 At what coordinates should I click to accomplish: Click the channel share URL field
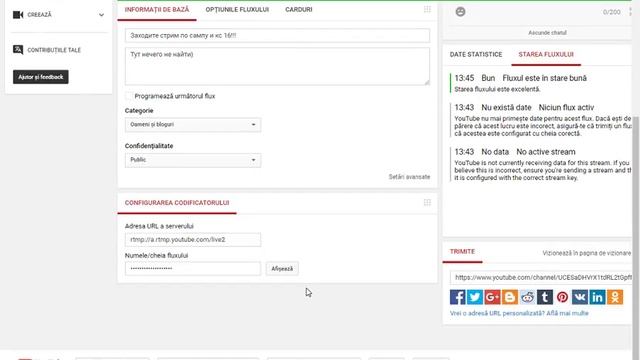point(541,278)
